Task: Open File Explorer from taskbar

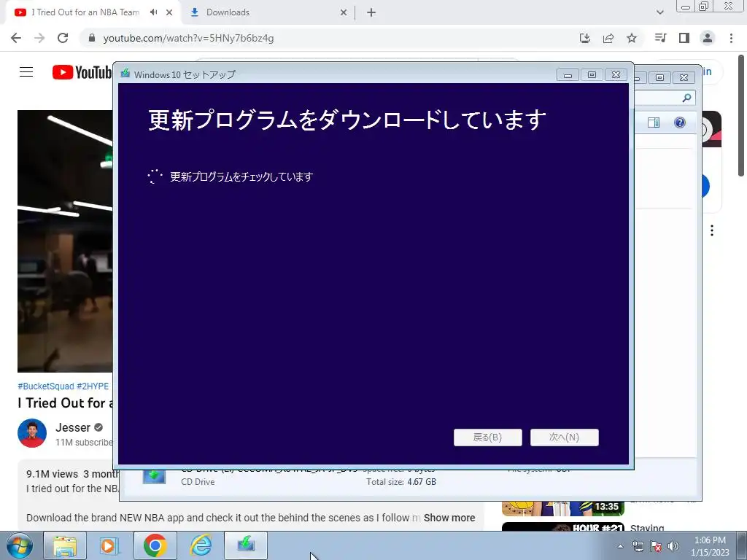Action: point(65,545)
